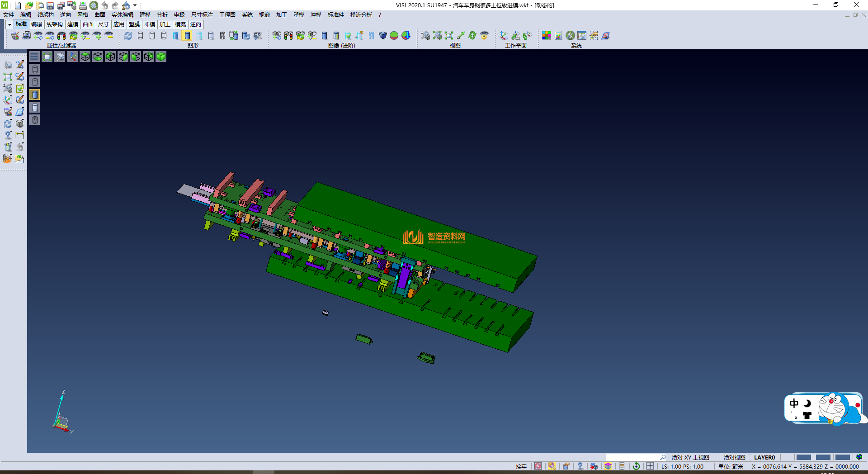The image size is (868, 474).
Task: Toggle the highlighted shaded cylinder display mode
Action: (187, 35)
